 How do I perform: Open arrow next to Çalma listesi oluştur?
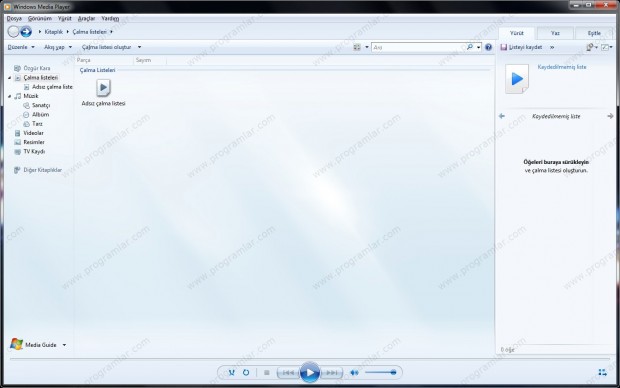click(x=139, y=47)
